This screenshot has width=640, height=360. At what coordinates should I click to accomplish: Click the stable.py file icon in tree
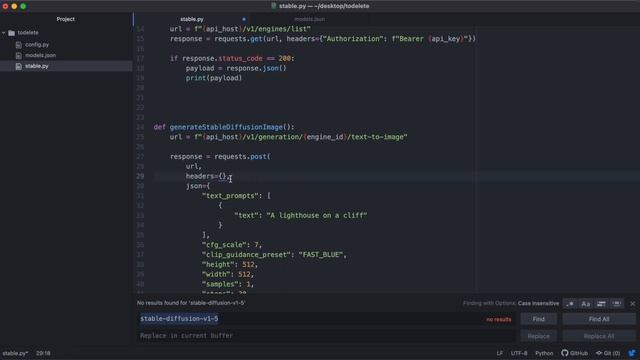(x=18, y=66)
